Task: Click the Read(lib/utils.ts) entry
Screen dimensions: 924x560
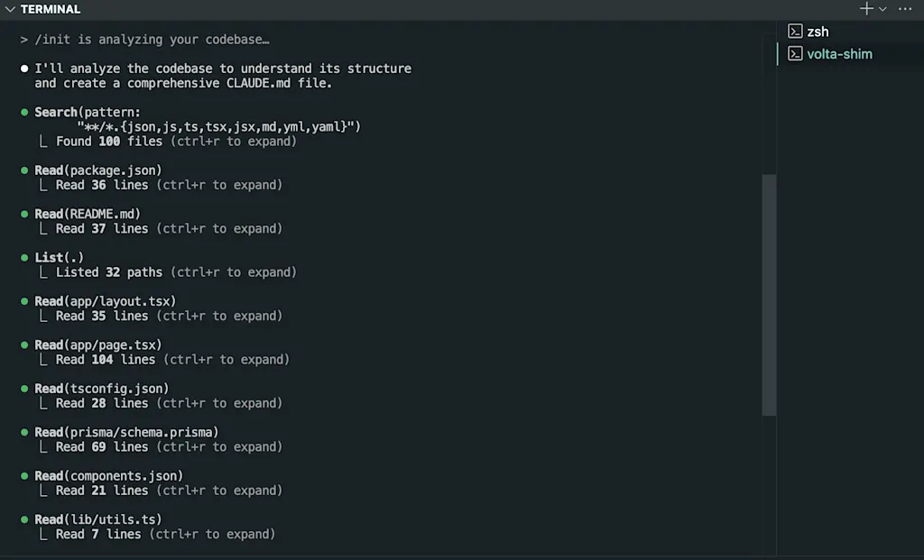Action: click(x=98, y=519)
